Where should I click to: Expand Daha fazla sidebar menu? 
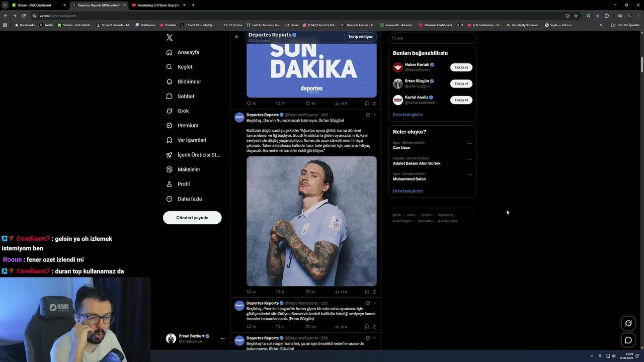(184, 199)
